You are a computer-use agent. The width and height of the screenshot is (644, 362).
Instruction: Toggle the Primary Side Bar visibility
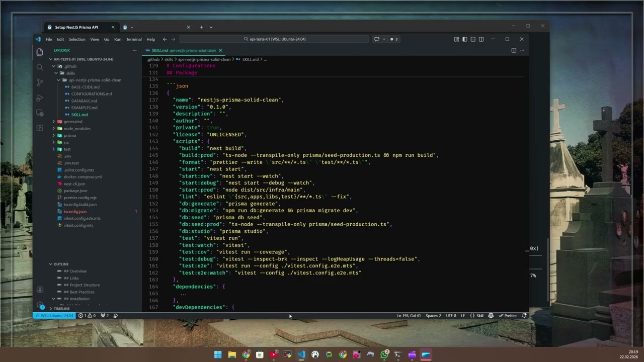pyautogui.click(x=465, y=39)
